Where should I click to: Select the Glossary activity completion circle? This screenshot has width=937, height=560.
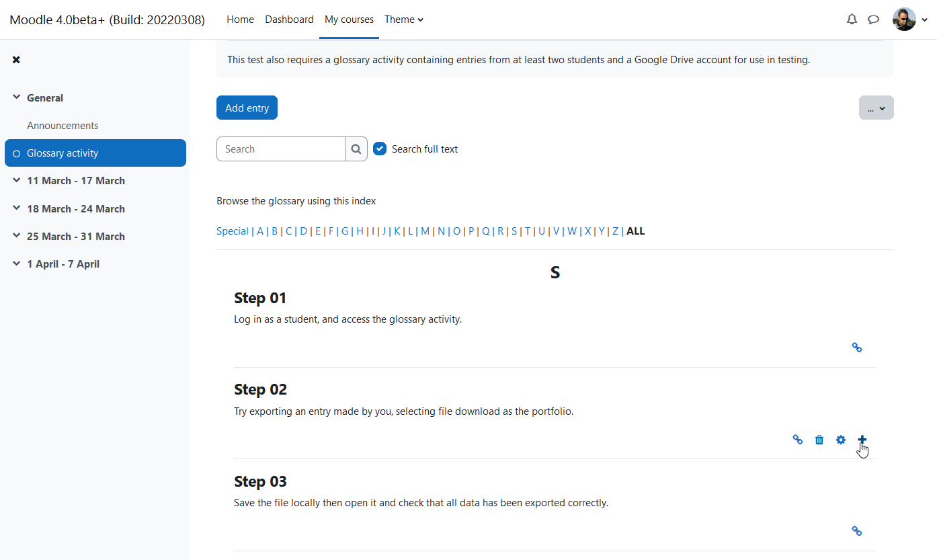click(17, 153)
